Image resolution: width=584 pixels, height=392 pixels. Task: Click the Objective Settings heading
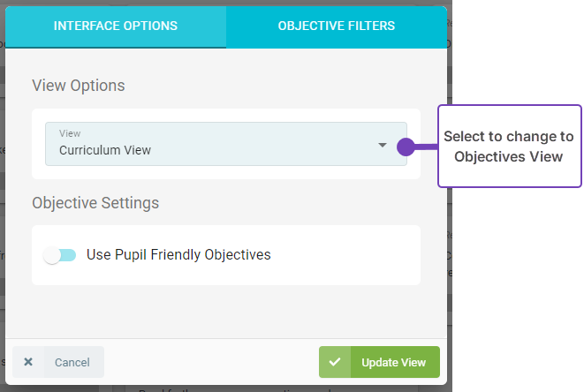95,203
